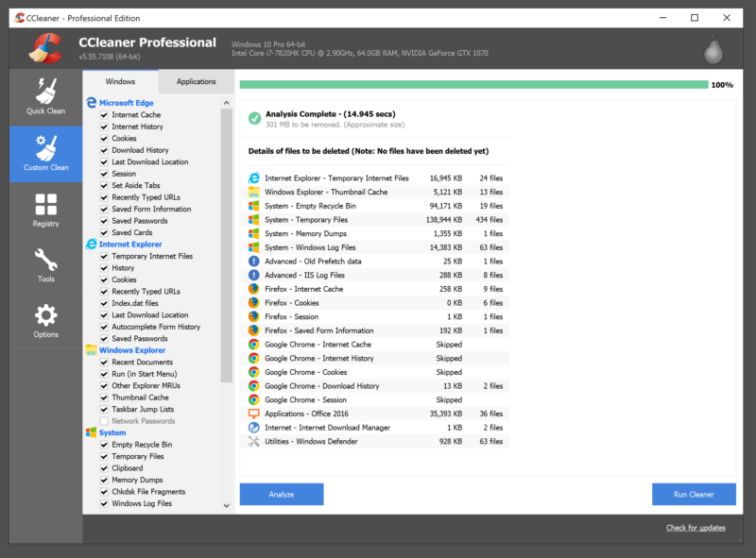This screenshot has height=558, width=756.
Task: Open the Quick Clean section
Action: coord(45,97)
